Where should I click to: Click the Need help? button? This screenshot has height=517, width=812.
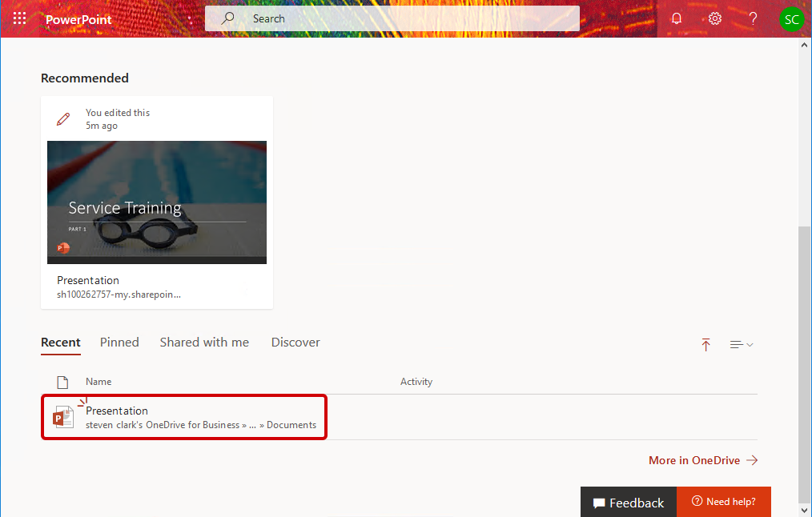(x=723, y=502)
